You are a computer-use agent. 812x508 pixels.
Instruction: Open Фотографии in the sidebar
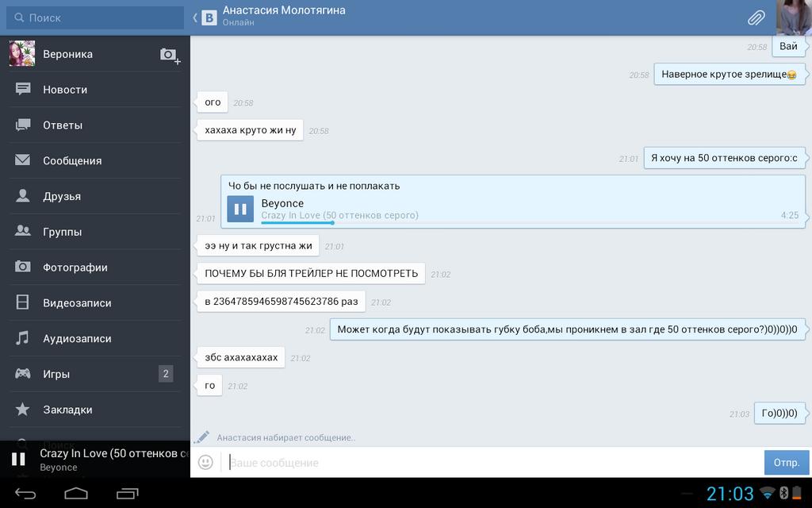95,267
